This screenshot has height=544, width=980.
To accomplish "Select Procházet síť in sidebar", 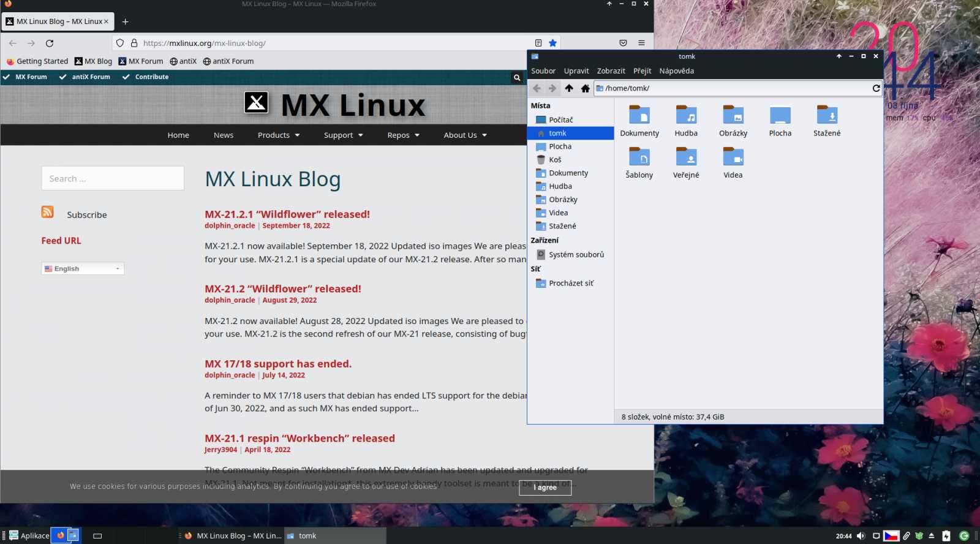I will tap(571, 284).
